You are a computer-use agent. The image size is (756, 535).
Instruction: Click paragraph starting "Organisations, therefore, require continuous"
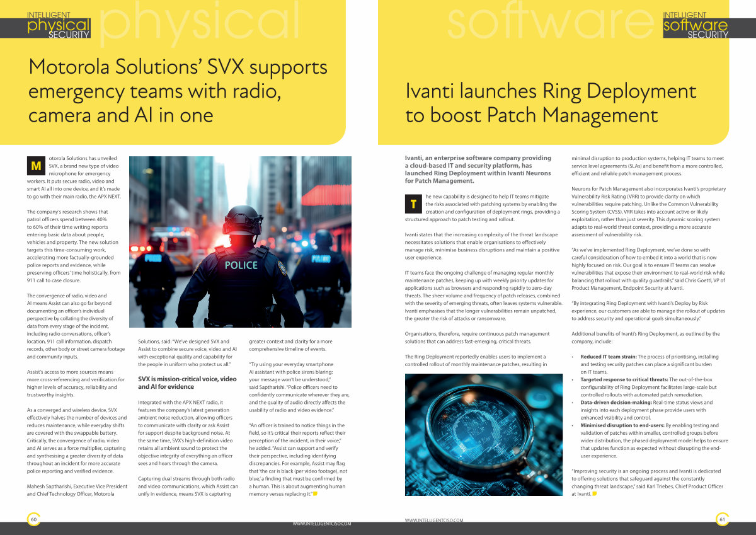click(478, 337)
